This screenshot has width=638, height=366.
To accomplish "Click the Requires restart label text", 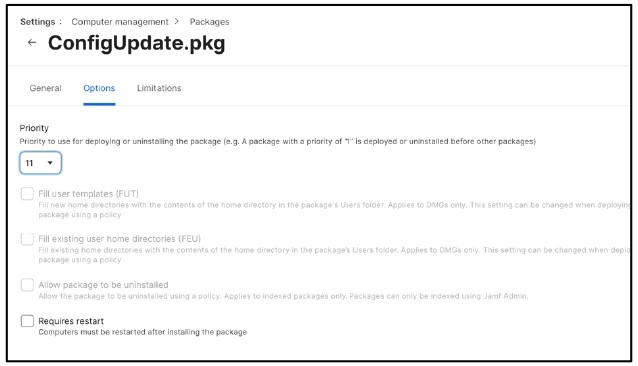I will (x=71, y=321).
